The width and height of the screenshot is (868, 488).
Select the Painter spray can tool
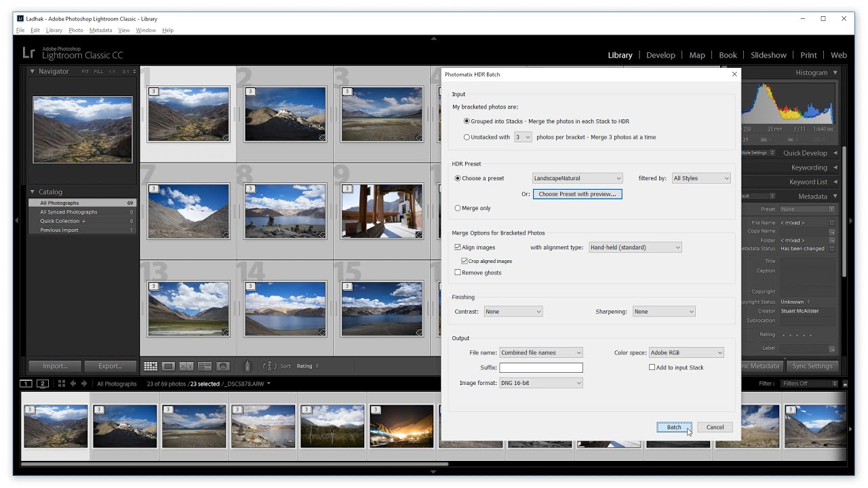[x=248, y=366]
